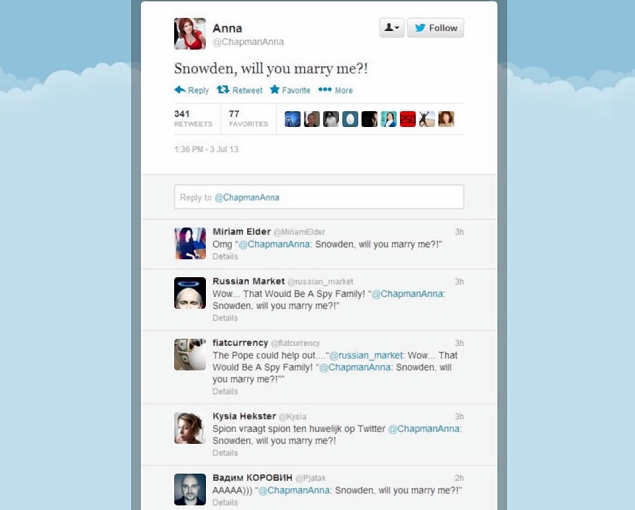Open the egg-avatar retweeter

[350, 119]
